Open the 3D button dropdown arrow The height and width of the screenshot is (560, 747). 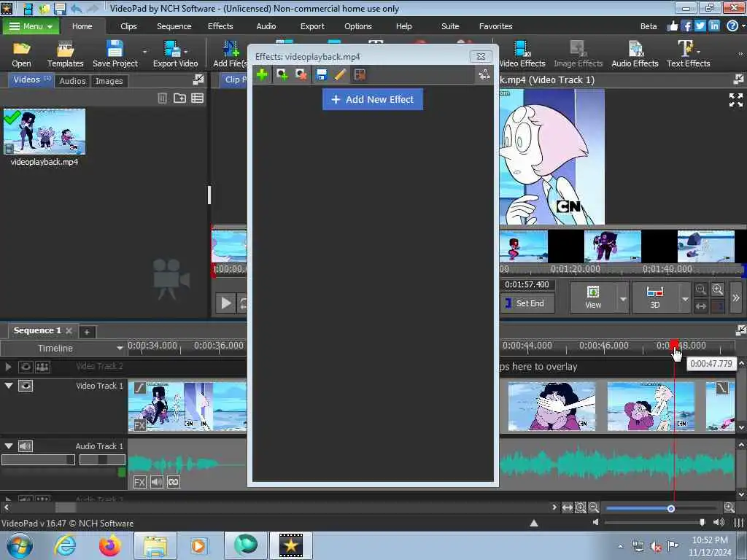coord(685,298)
